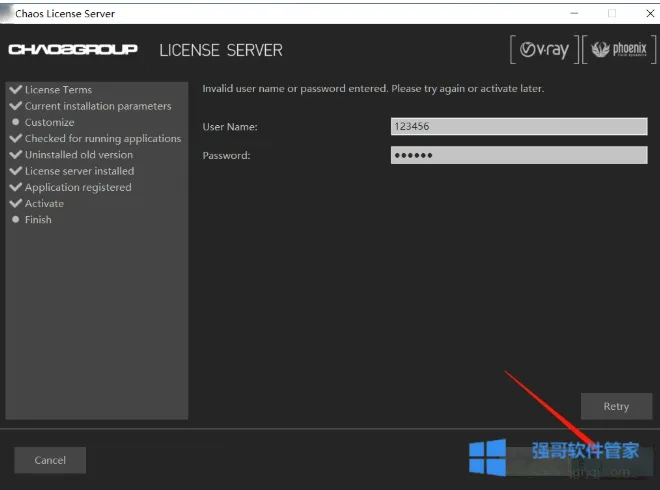Click the Chaos License Server window title
The width and height of the screenshot is (660, 490).
pos(65,13)
